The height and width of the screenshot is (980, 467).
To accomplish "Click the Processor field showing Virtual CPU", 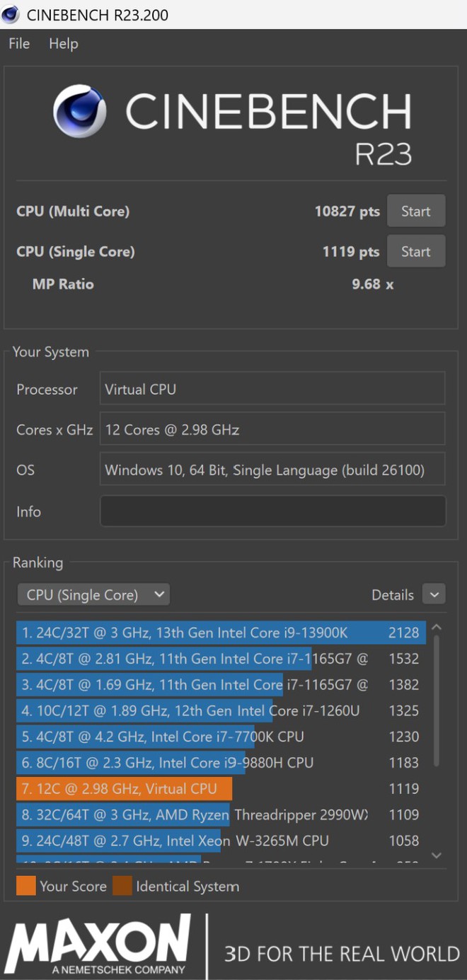I will point(272,389).
